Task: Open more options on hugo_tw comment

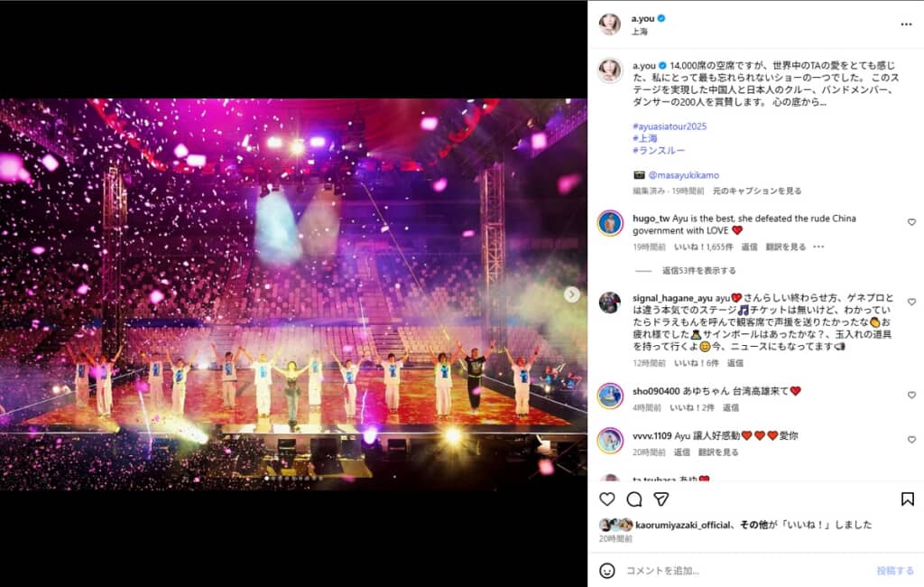Action: 818,247
